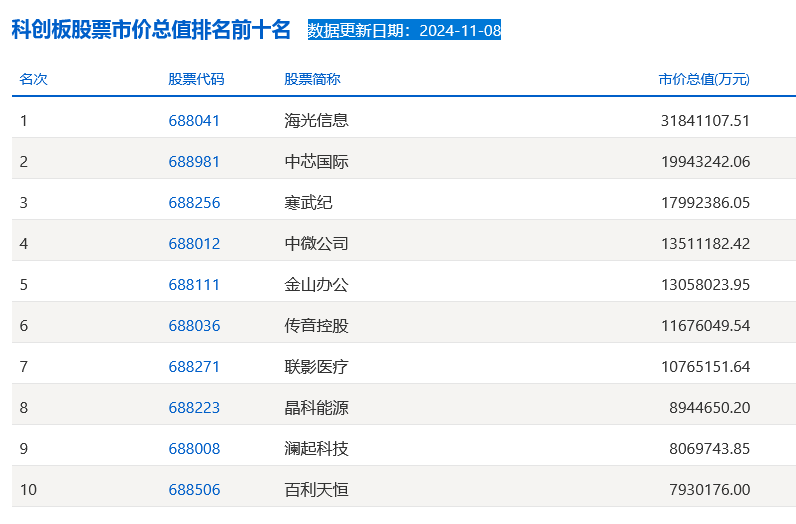796x524 pixels.
Task: Click market value 8069743.85
Action: coord(709,449)
